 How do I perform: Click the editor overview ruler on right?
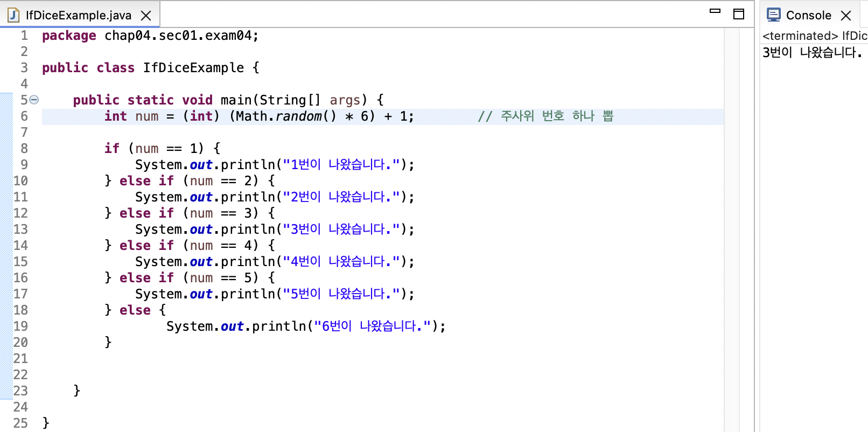(x=746, y=229)
